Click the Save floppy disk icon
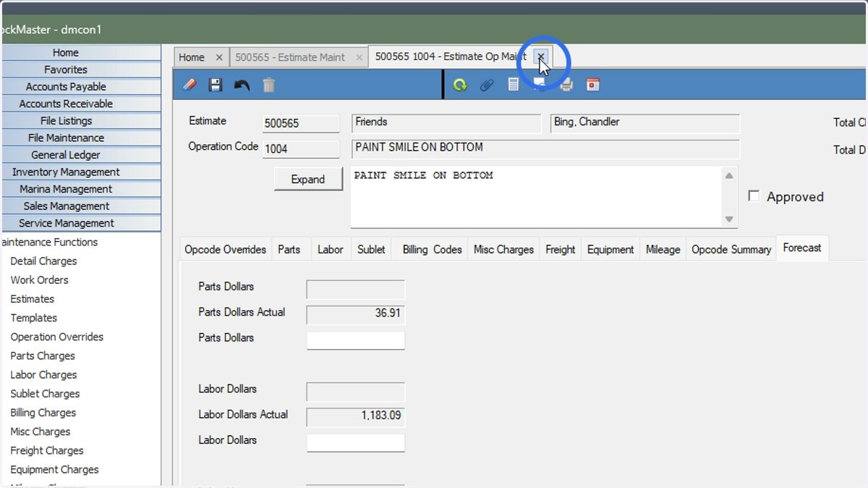The width and height of the screenshot is (868, 488). coord(215,85)
